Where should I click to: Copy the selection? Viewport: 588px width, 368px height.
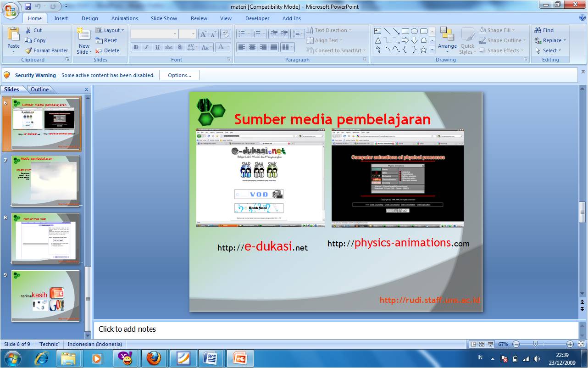[35, 40]
